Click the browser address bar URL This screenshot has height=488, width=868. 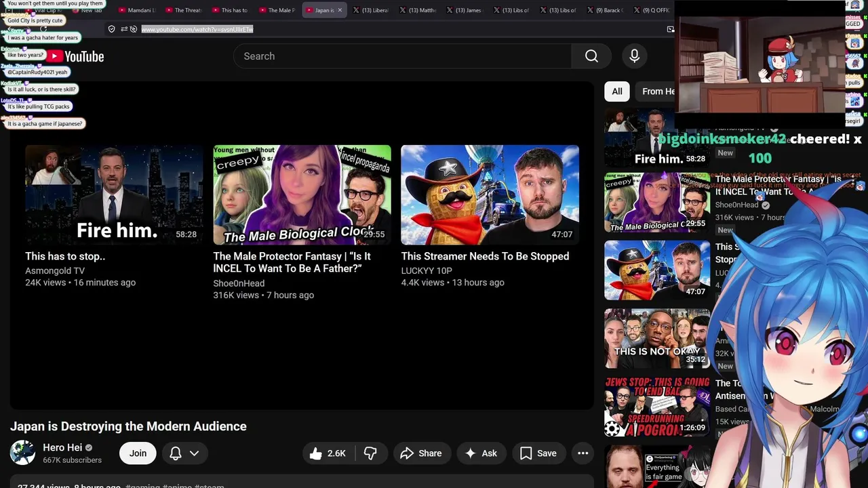pyautogui.click(x=197, y=29)
